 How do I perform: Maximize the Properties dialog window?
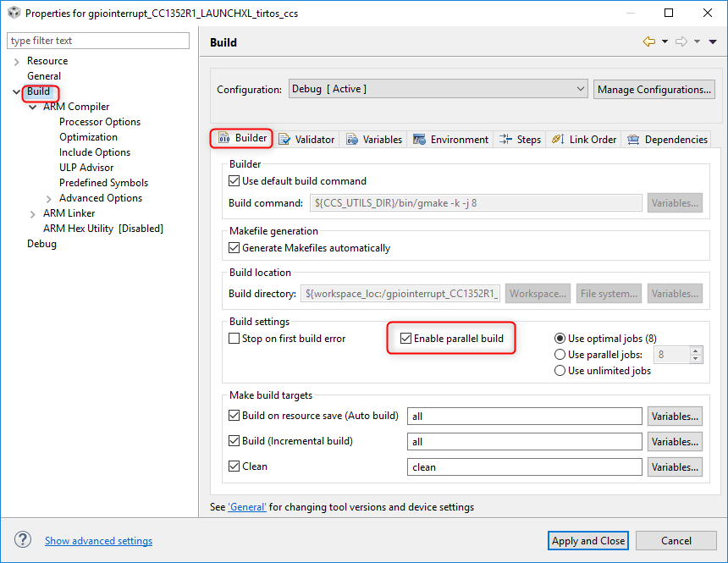click(x=669, y=13)
